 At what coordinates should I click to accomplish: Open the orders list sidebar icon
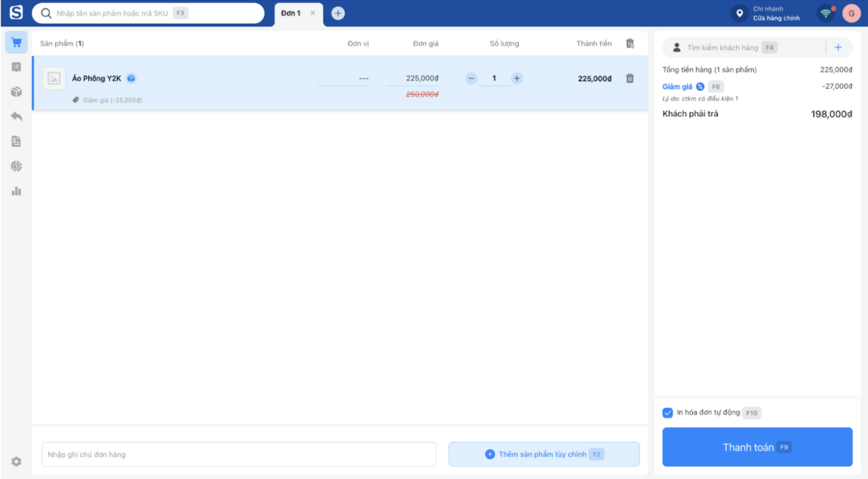(16, 67)
